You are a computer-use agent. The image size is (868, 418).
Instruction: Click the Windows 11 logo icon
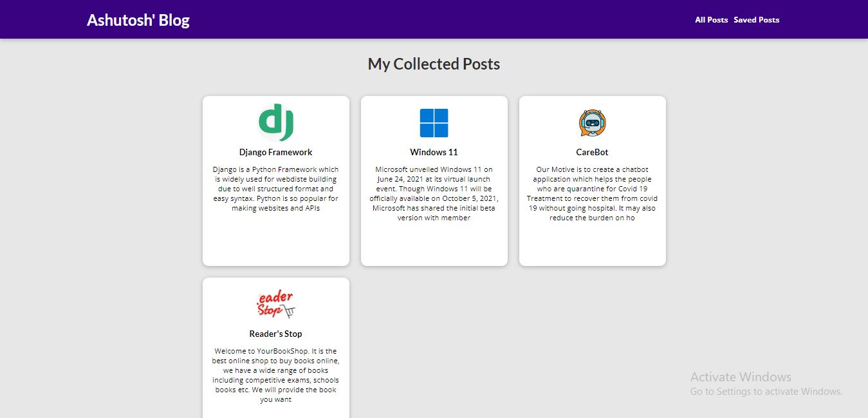click(434, 123)
